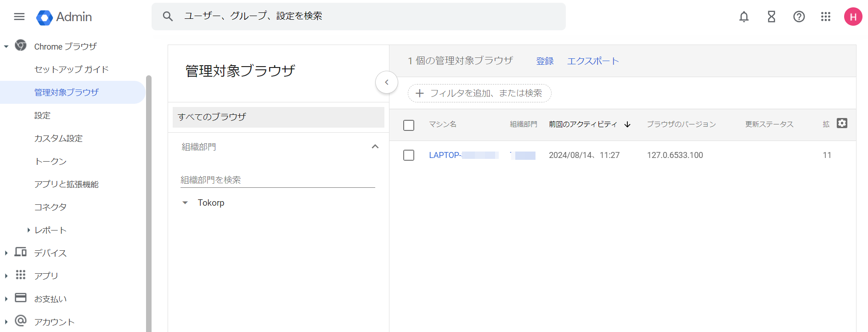
Task: Collapse the 組織部門 section chevron
Action: point(375,146)
